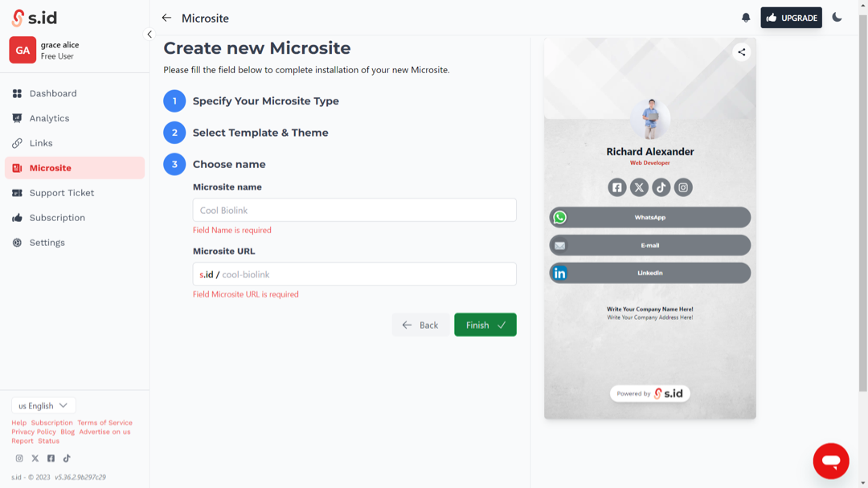Open the Report footer link
This screenshot has height=488, width=868.
pyautogui.click(x=23, y=441)
